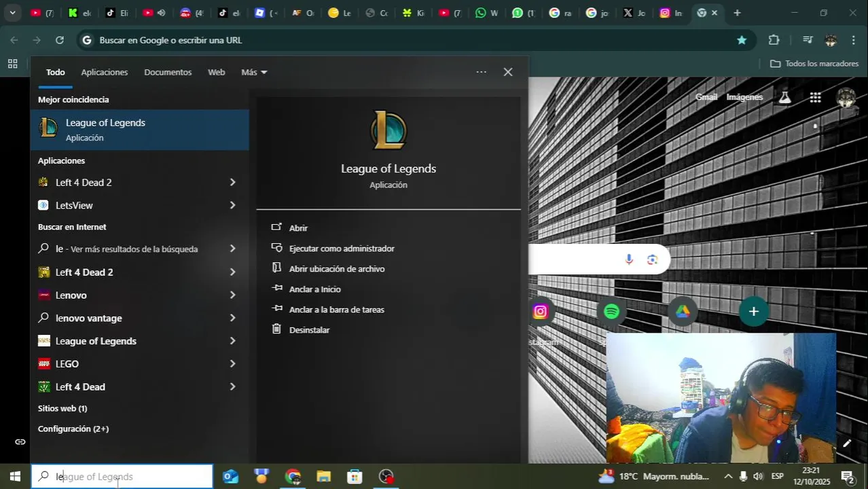
Task: Click the pin icon beside Anclar a Inicio
Action: click(x=276, y=289)
